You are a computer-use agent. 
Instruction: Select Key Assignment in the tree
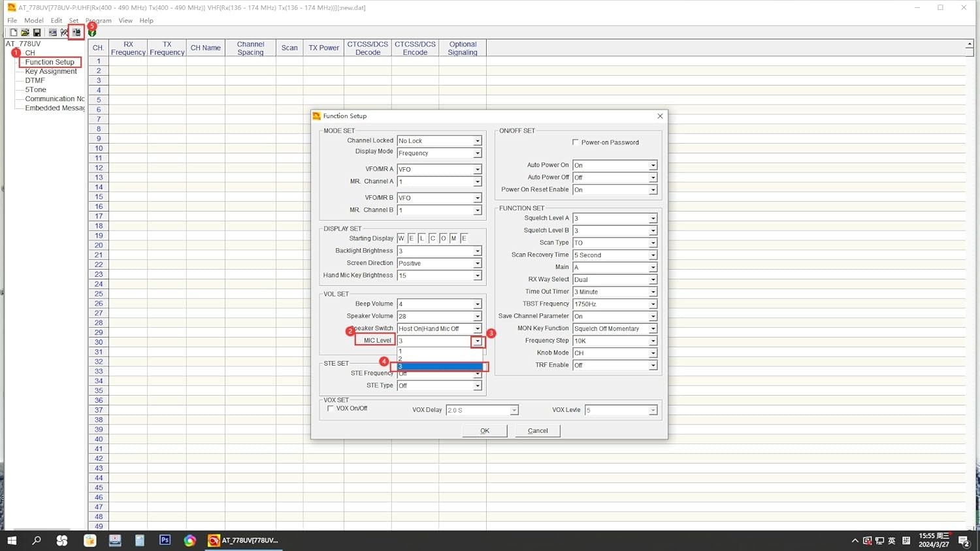tap(51, 71)
